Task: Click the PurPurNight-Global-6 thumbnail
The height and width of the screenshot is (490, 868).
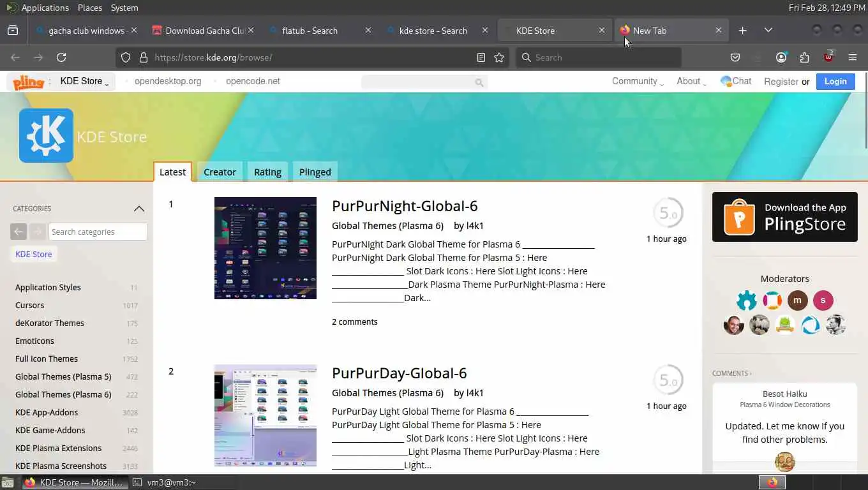Action: click(x=266, y=248)
